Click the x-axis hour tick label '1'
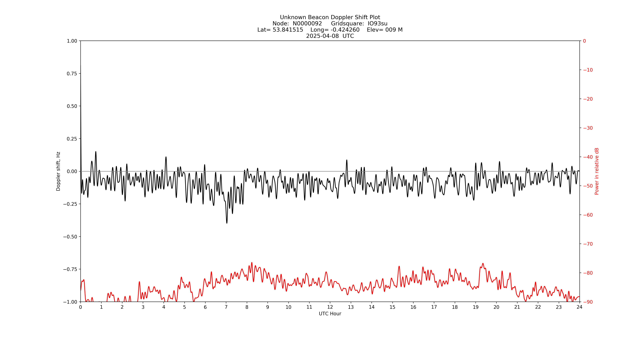The width and height of the screenshot is (644, 339). (101, 307)
